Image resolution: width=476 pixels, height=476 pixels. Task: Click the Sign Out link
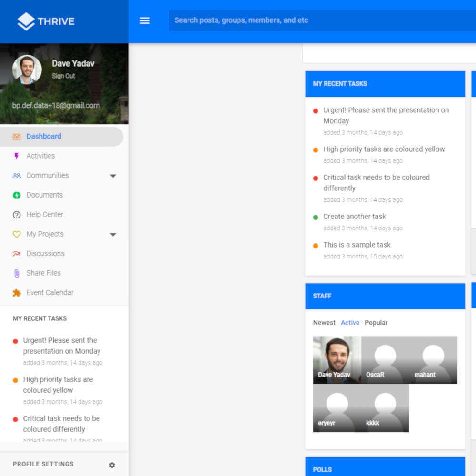click(x=63, y=76)
